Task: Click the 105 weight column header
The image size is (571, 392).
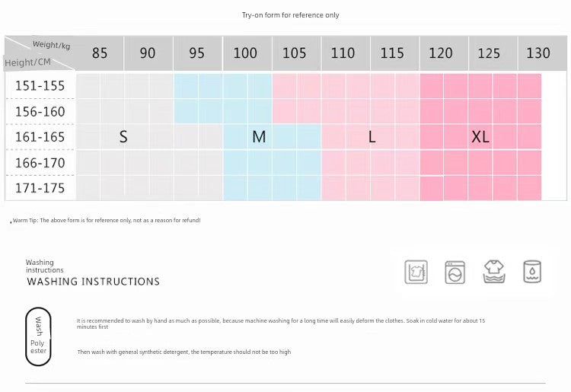Action: click(x=295, y=53)
